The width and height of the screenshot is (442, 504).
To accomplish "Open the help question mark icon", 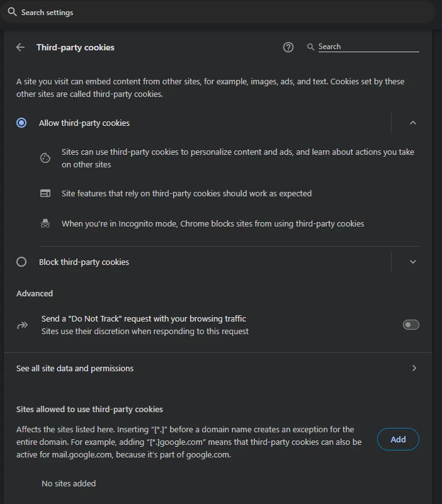I will point(288,47).
